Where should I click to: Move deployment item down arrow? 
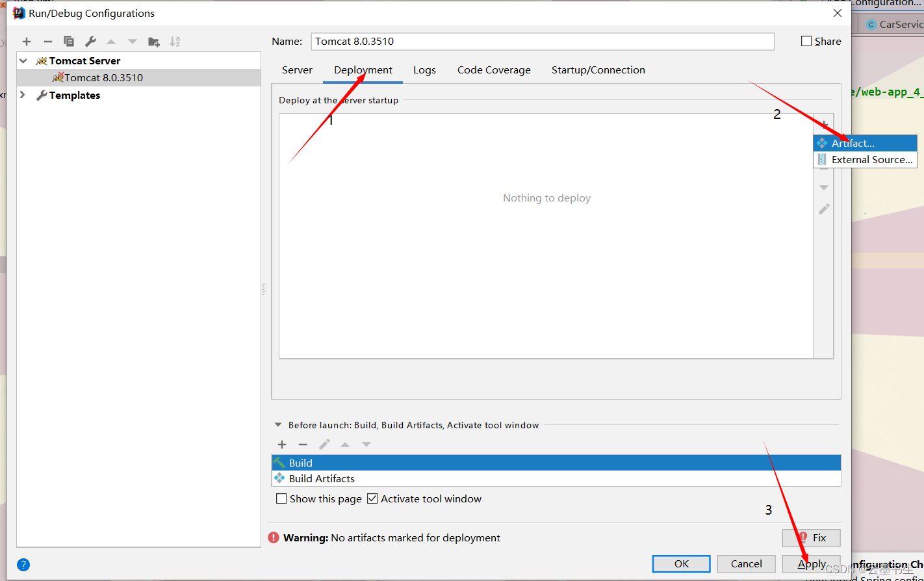click(x=824, y=188)
